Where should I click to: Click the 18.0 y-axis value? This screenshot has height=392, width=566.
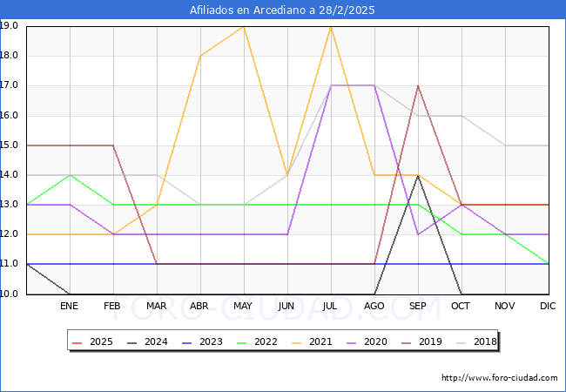[x=9, y=56]
